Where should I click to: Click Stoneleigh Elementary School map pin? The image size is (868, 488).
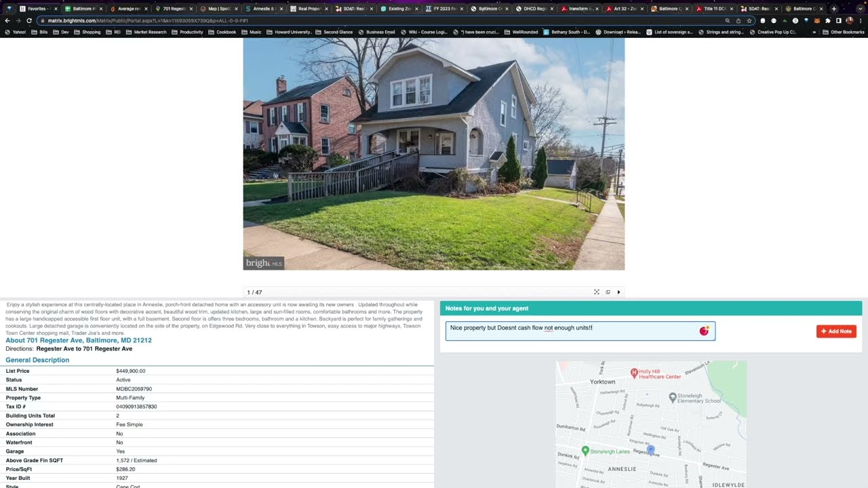click(x=673, y=397)
